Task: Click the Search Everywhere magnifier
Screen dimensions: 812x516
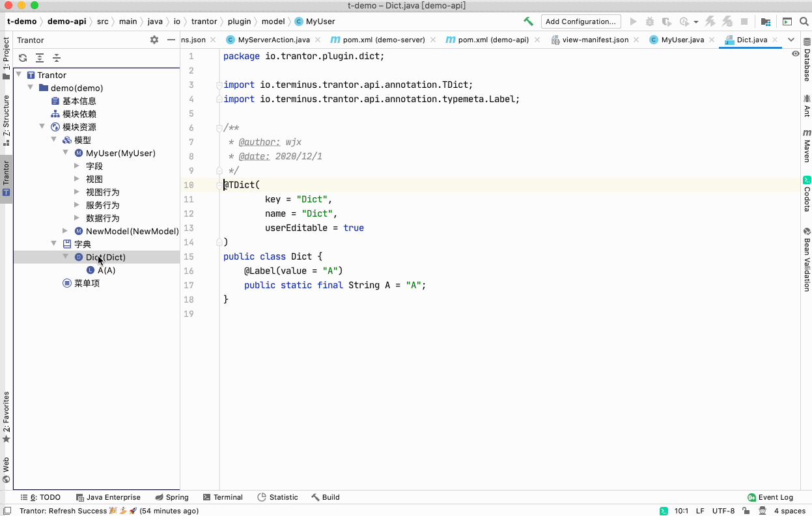Action: pos(804,21)
